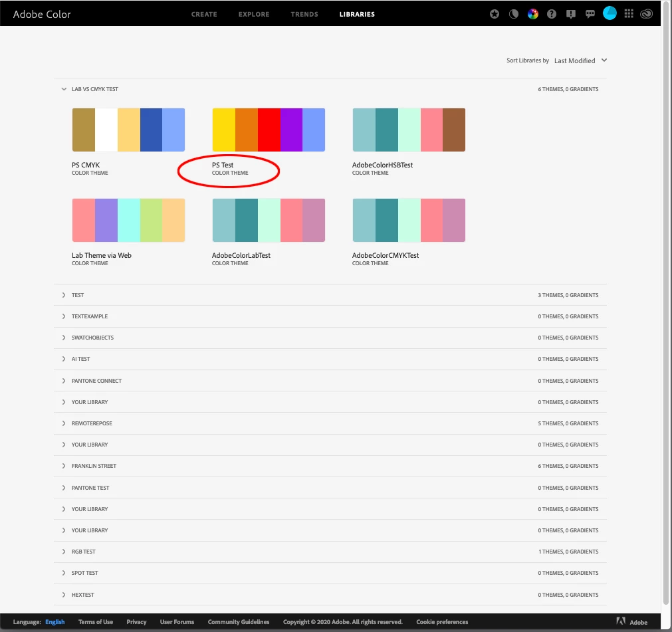Open the Lab Theme via Web name

click(102, 255)
